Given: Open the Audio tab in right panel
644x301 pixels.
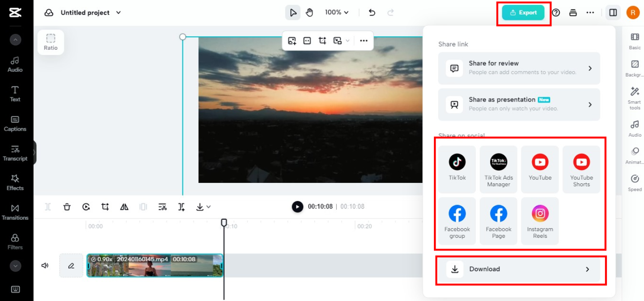Looking at the screenshot, I should (635, 128).
